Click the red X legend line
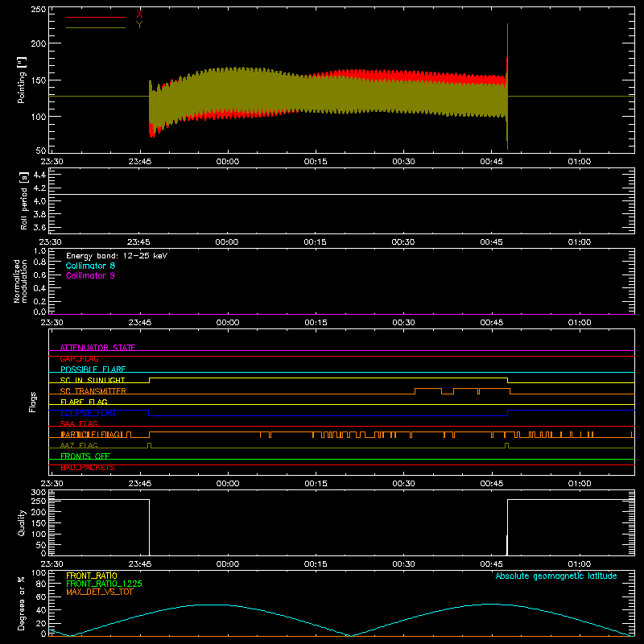644x644 pixels. click(x=96, y=17)
